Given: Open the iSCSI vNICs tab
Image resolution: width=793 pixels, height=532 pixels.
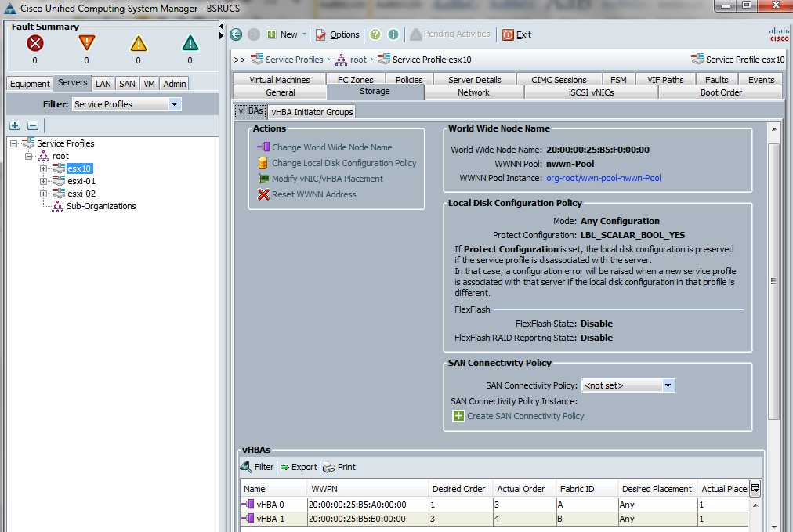Looking at the screenshot, I should (591, 92).
